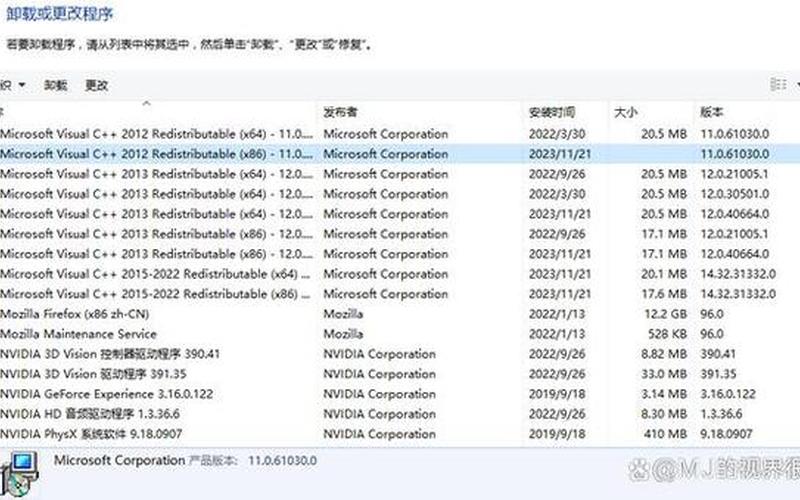This screenshot has width=800, height=500.
Task: Select highlighted Visual C++ 2012 Redistributable (x86) row
Action: (x=400, y=154)
